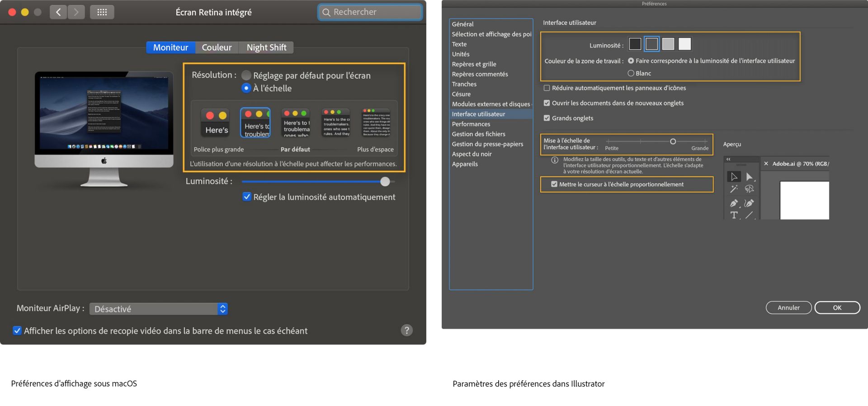868x406 pixels.
Task: Switch to the Couleur tab
Action: [217, 47]
